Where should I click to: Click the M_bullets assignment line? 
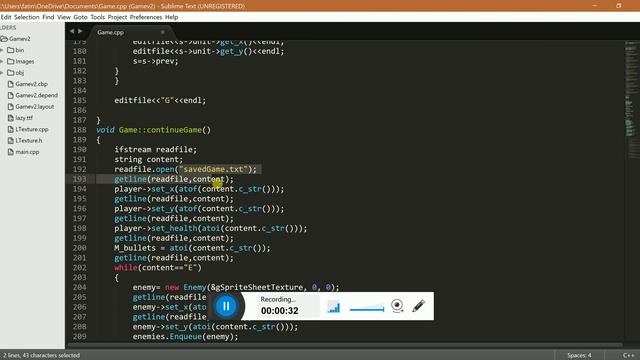(x=192, y=248)
